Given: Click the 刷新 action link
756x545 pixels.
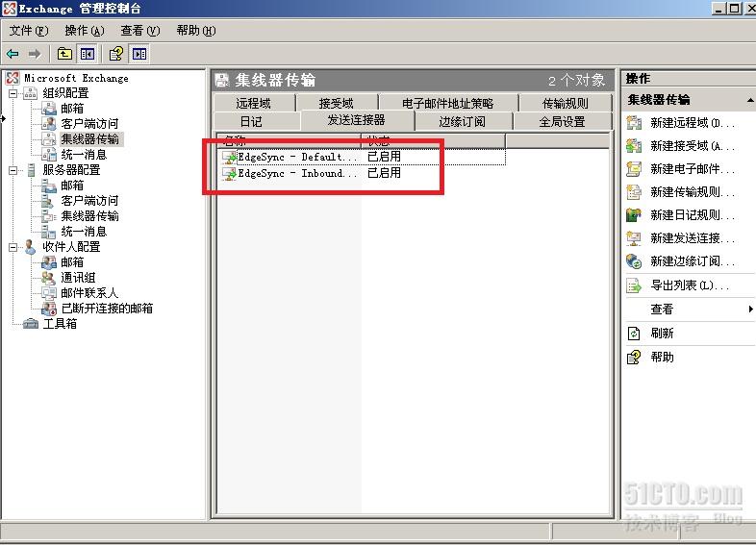Looking at the screenshot, I should [x=662, y=333].
